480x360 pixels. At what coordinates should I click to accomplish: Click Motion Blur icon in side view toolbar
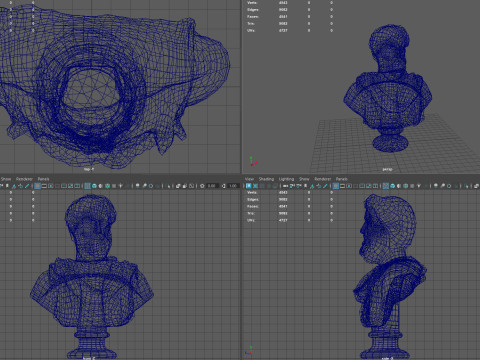[x=442, y=186]
